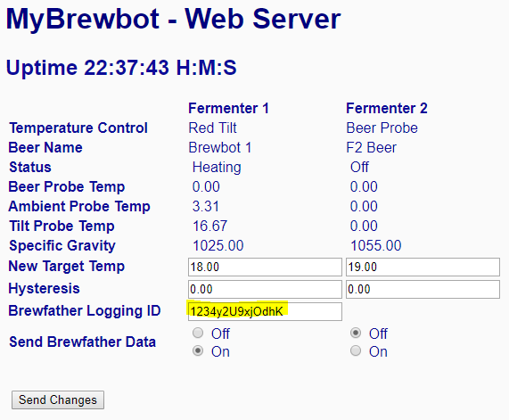Viewport: 509px width, 420px height.
Task: Click Fermenter 1 Hysteresis input box
Action: point(265,289)
